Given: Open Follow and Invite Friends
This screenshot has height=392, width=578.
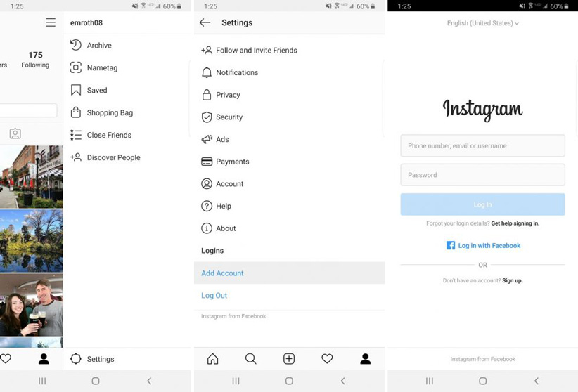Looking at the screenshot, I should (289, 50).
